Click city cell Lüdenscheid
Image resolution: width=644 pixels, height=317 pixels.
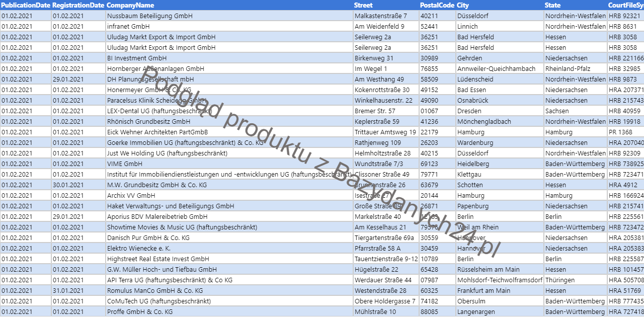[x=500, y=79]
